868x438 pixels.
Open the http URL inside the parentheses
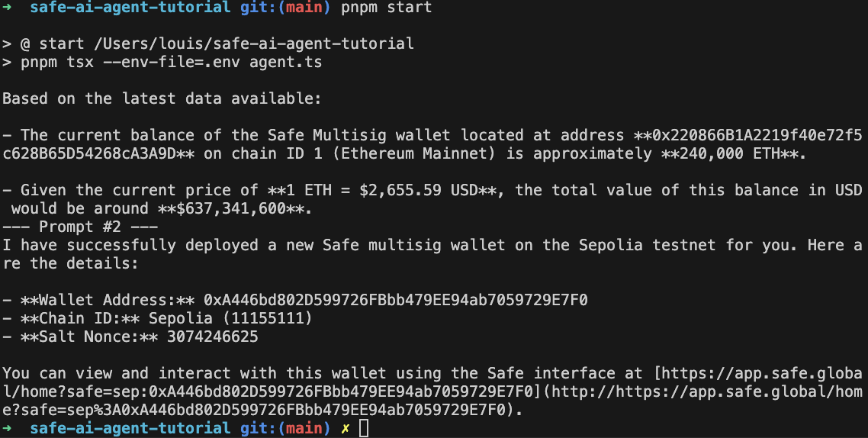702,392
